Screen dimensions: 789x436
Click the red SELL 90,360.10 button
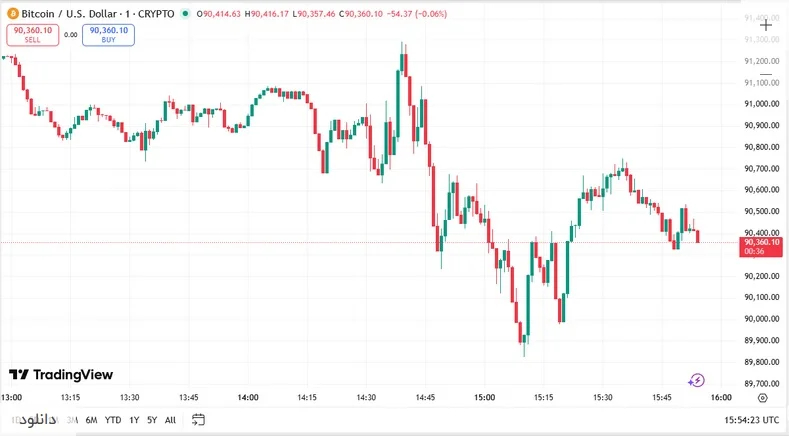[x=33, y=35]
